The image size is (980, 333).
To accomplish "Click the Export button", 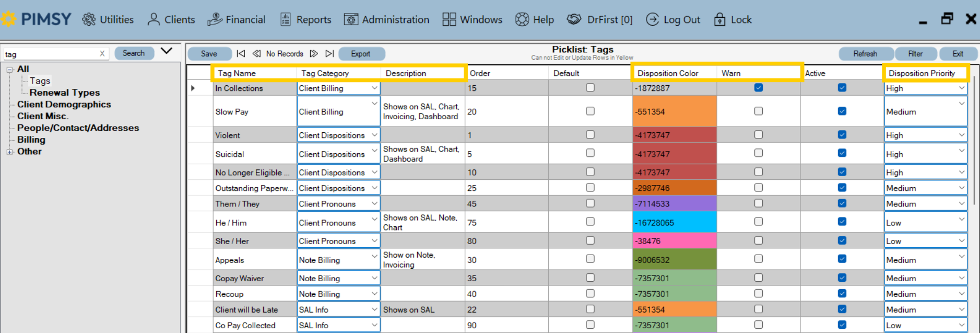I will pos(361,54).
